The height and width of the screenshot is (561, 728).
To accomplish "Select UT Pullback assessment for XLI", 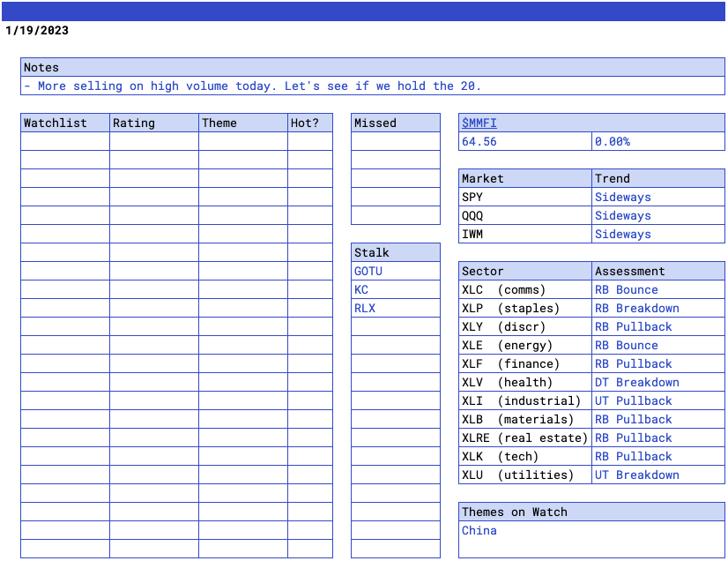I will pos(658,400).
